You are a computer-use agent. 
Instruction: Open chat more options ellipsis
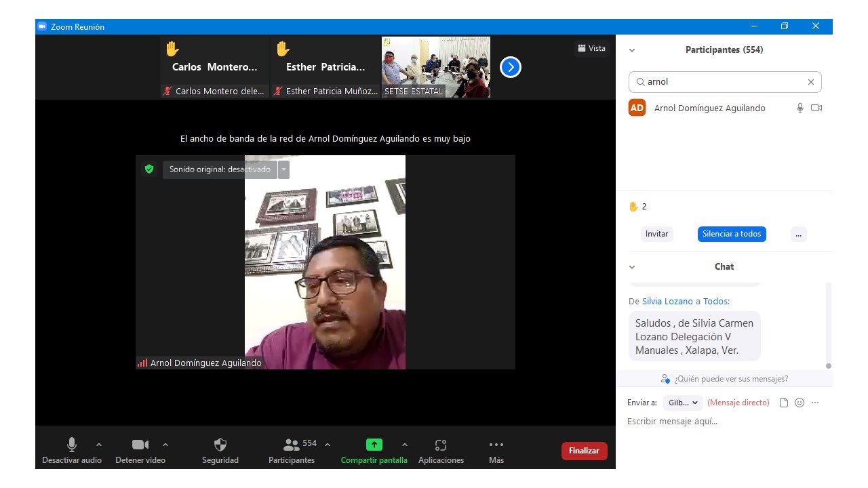(x=815, y=403)
